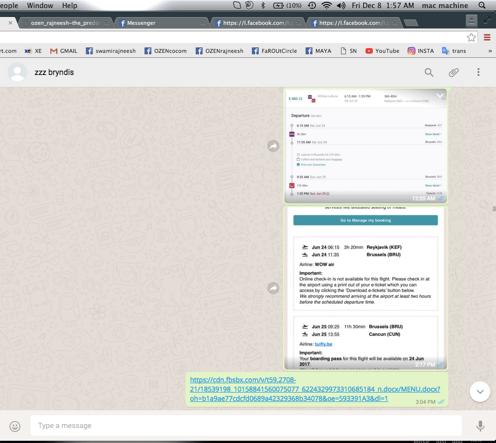
Task: Focus the Type a message field
Action: click(x=246, y=426)
